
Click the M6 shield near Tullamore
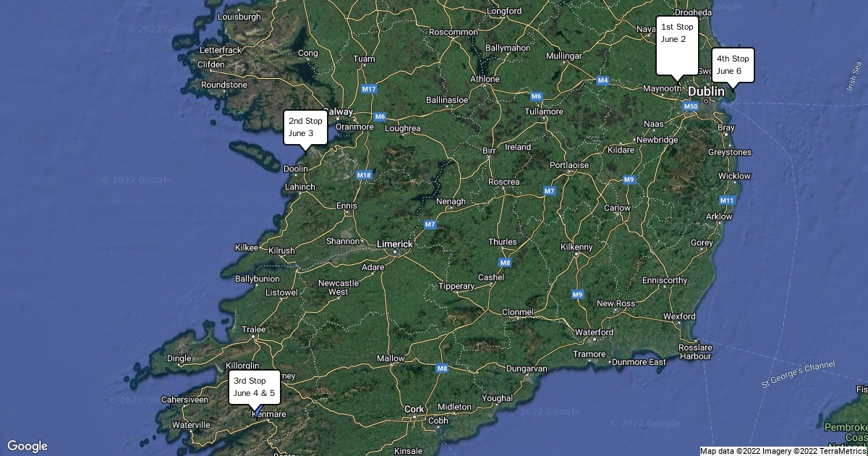[536, 96]
